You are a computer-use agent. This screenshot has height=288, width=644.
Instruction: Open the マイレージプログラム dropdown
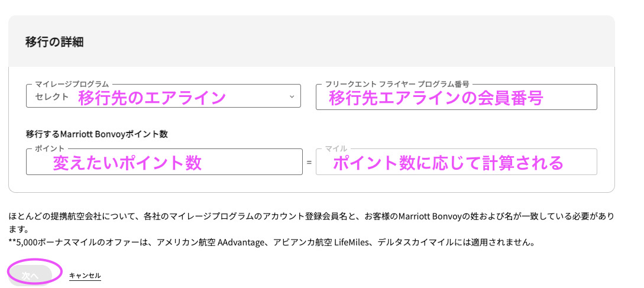coord(163,96)
